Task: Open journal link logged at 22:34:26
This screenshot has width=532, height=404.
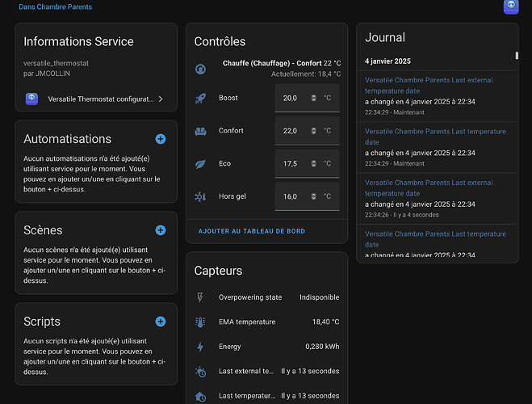Action: coord(429,188)
